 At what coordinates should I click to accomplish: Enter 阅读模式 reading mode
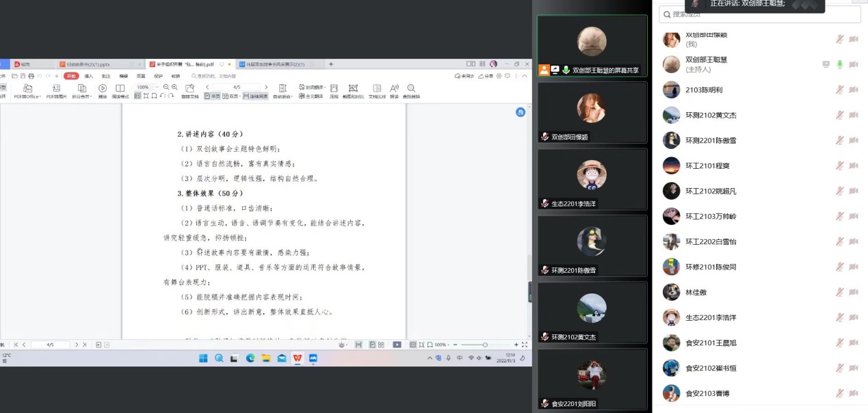120,89
